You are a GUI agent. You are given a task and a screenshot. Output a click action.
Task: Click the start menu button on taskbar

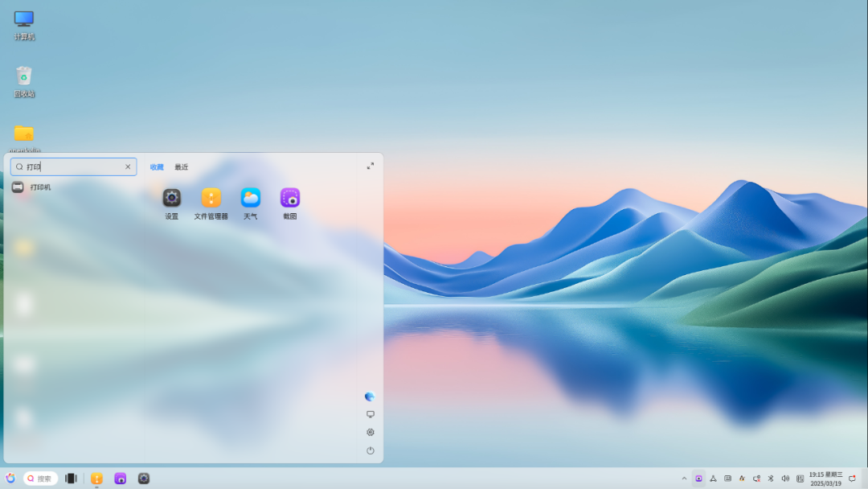[x=10, y=478]
